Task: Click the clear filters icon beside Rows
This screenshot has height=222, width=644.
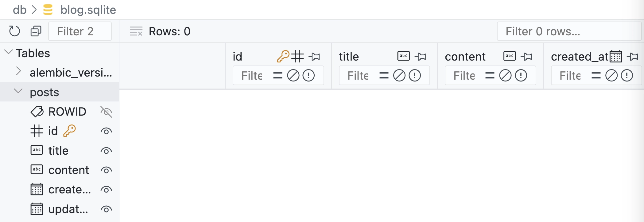Action: (x=136, y=31)
